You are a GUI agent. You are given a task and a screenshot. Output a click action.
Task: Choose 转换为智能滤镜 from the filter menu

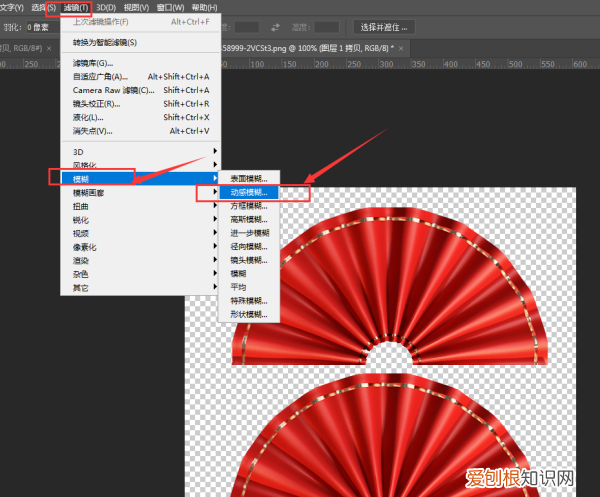105,42
